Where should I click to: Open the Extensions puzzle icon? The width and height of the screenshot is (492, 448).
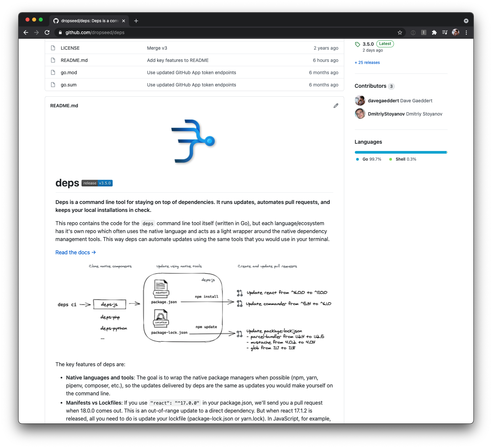click(434, 32)
